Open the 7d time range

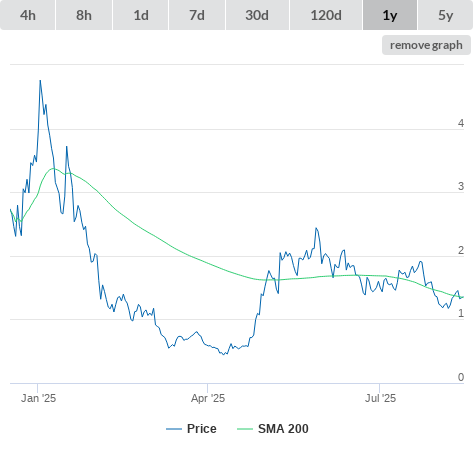point(197,15)
